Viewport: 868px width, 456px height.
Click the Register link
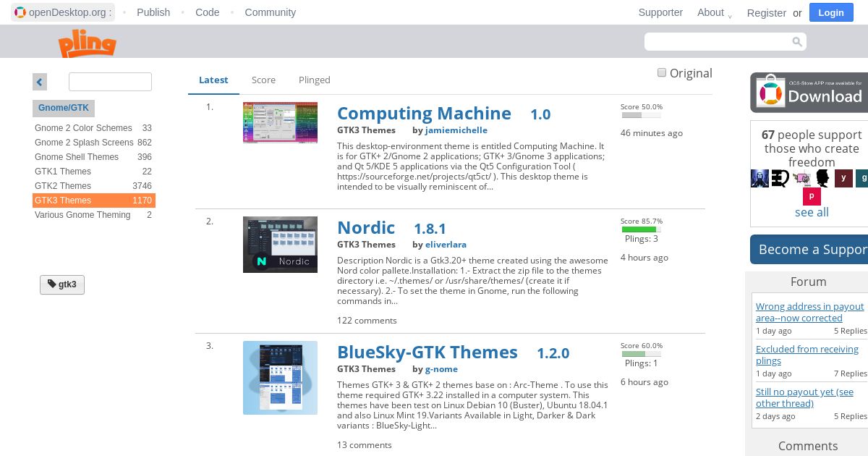click(767, 13)
